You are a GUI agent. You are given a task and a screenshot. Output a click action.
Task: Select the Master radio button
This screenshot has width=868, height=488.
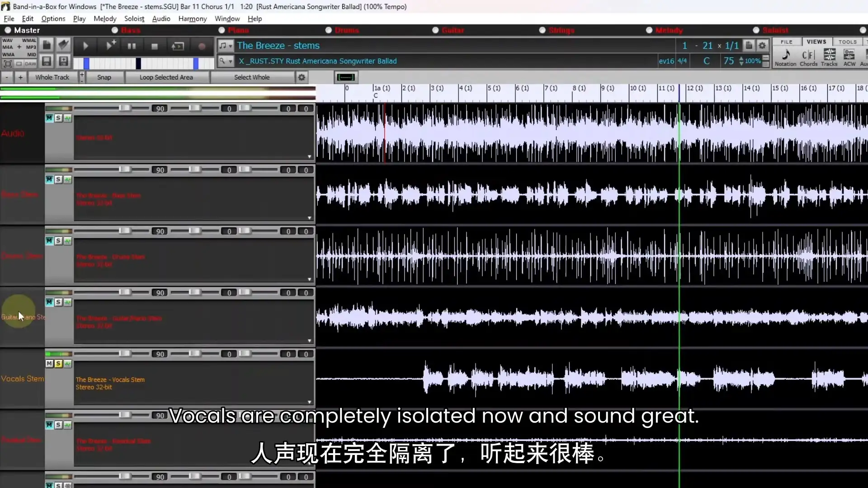pyautogui.click(x=8, y=30)
